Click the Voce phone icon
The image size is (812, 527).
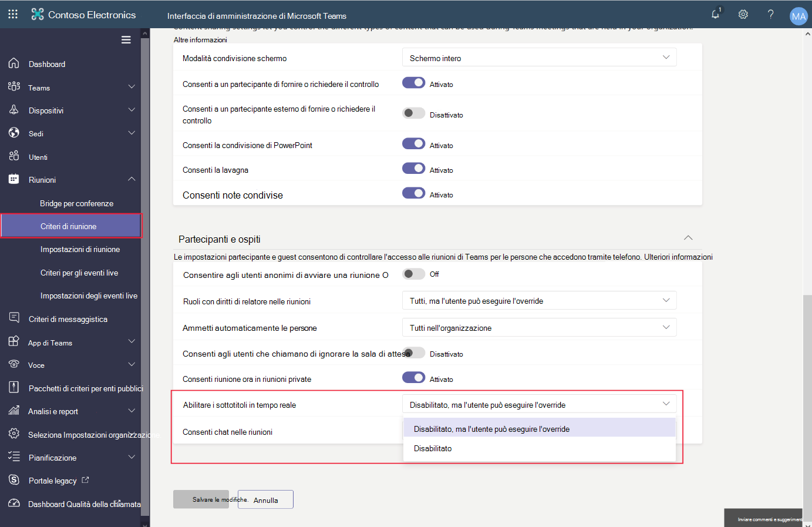pos(14,364)
